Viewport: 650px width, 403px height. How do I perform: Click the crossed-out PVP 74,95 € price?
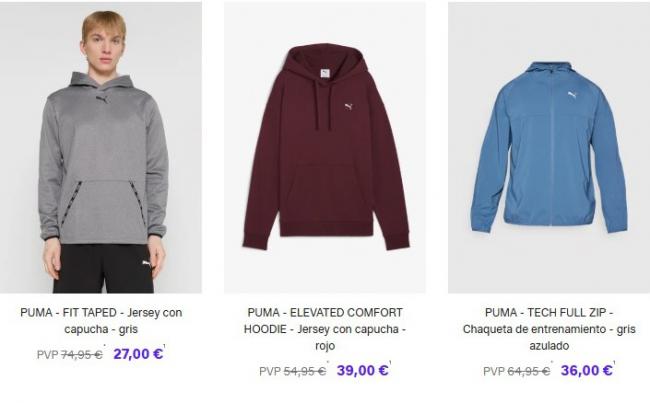coord(70,355)
